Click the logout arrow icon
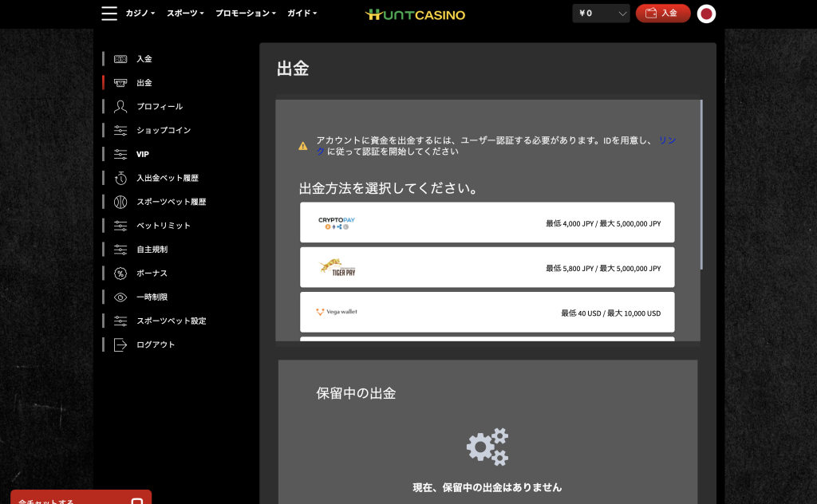817x504 pixels. pyautogui.click(x=120, y=345)
